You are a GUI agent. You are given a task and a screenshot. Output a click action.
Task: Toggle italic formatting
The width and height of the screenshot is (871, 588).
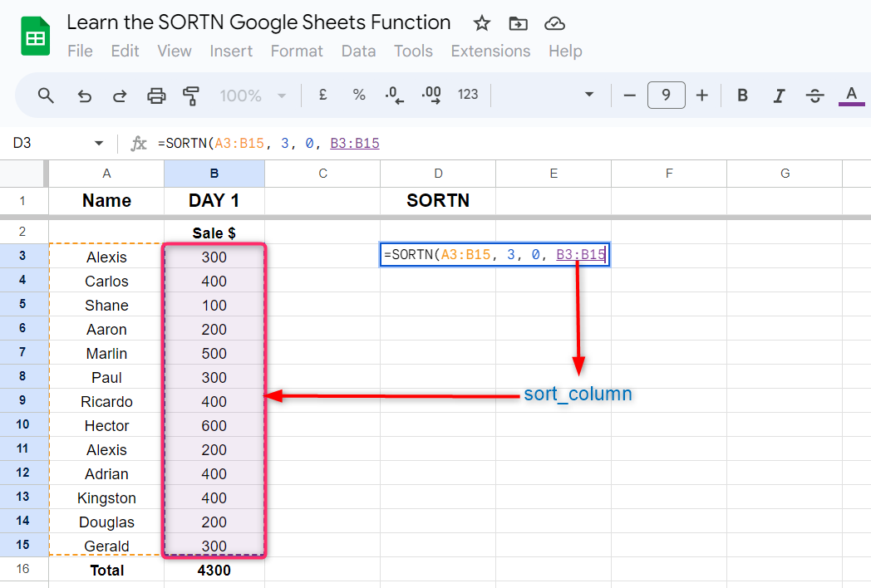[779, 96]
